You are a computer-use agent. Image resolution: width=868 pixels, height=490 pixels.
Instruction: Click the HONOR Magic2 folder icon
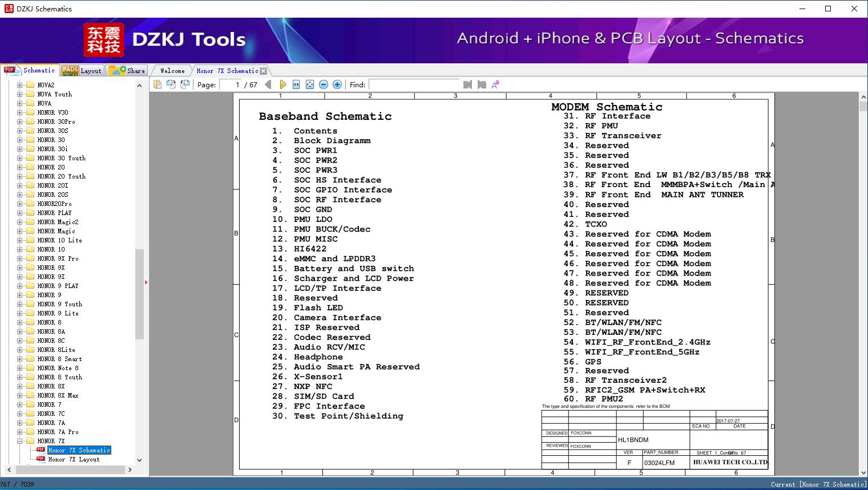click(x=30, y=222)
